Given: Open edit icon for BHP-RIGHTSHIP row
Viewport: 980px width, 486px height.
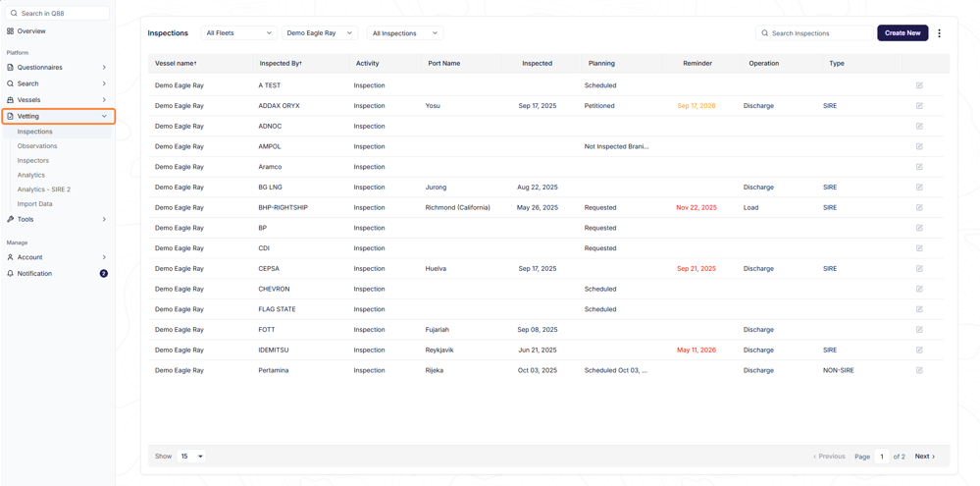Looking at the screenshot, I should pyautogui.click(x=919, y=207).
